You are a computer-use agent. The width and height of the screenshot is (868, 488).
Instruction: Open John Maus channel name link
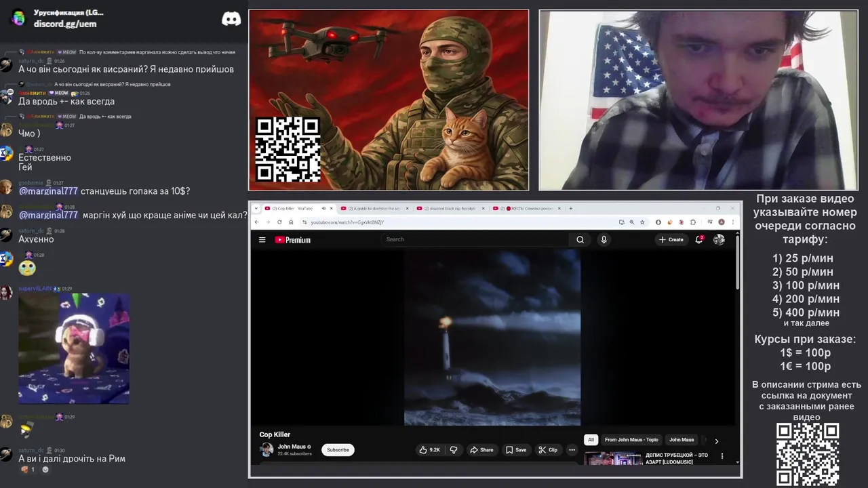click(292, 447)
